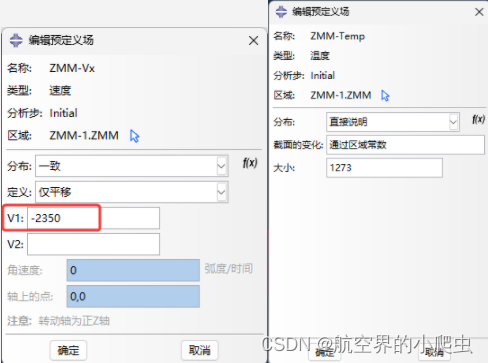Click the name text ZMM-Temp

(337, 36)
